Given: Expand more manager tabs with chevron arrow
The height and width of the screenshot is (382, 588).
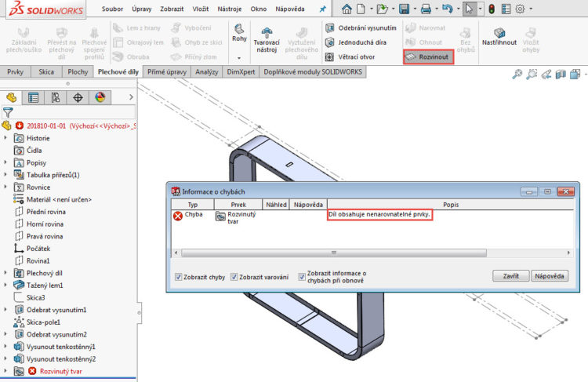Looking at the screenshot, I should [x=131, y=97].
